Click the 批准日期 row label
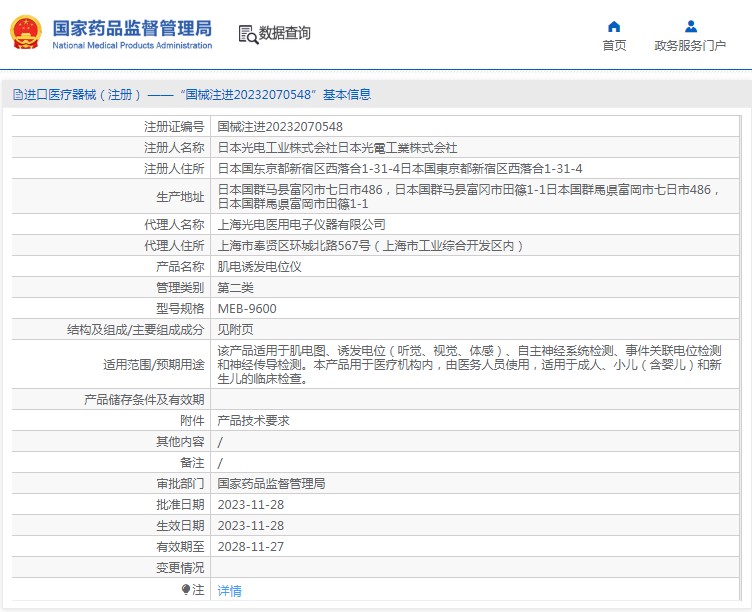This screenshot has height=612, width=752. [x=180, y=505]
